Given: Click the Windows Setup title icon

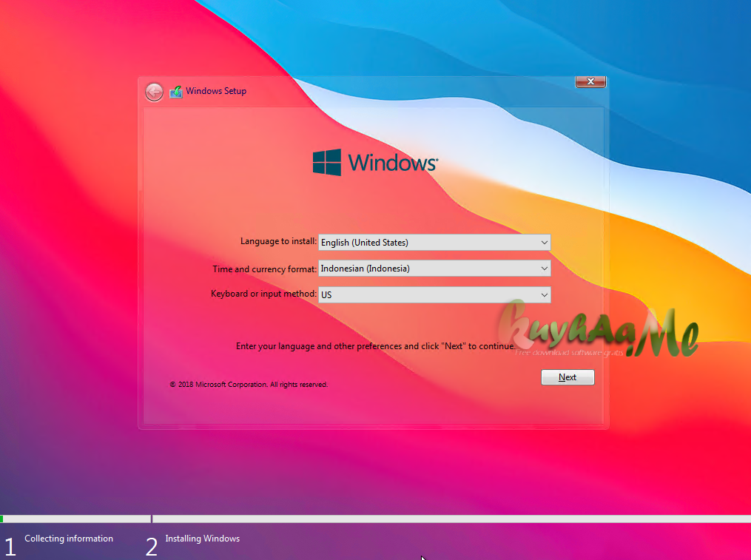Looking at the screenshot, I should 176,92.
